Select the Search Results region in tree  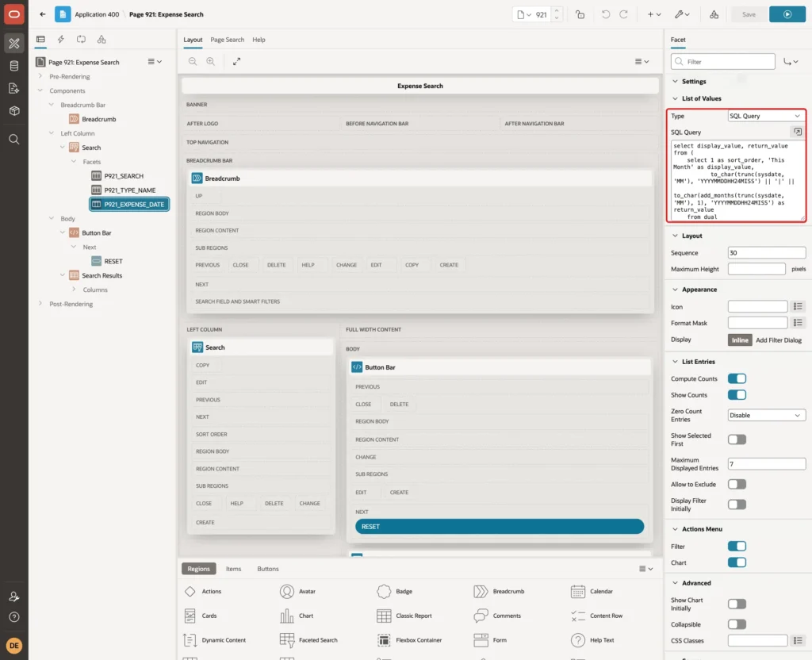pyautogui.click(x=102, y=275)
